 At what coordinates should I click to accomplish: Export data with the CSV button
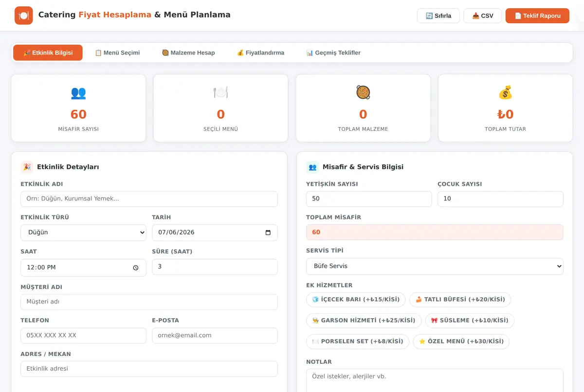pos(483,16)
